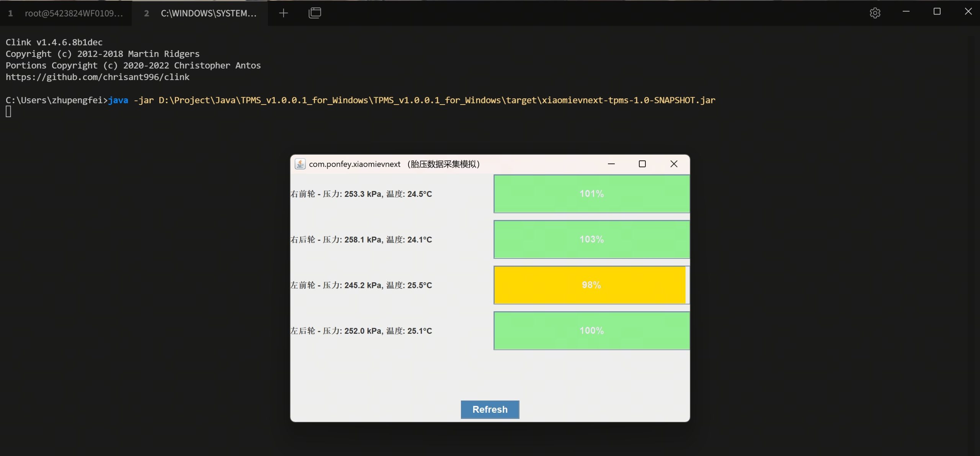Click the Refresh button
Screen dimensions: 980x456
pyautogui.click(x=490, y=409)
